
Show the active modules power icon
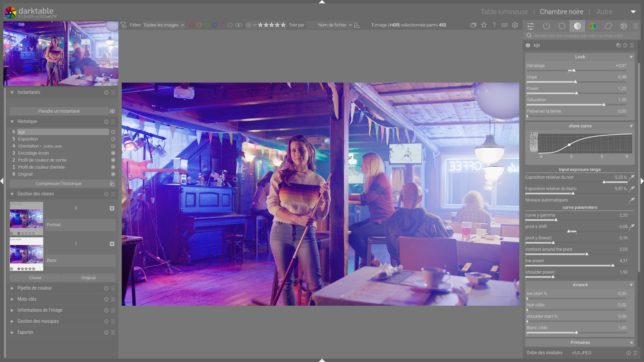546,26
